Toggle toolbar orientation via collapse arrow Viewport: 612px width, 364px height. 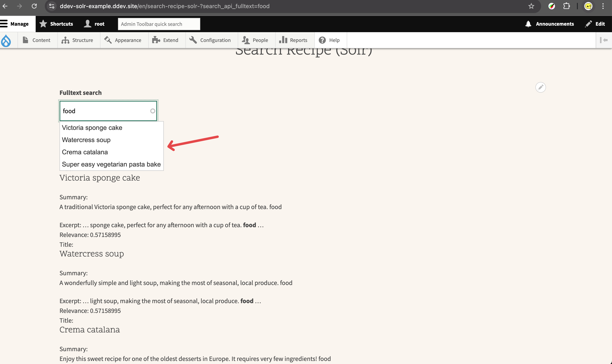tap(603, 40)
